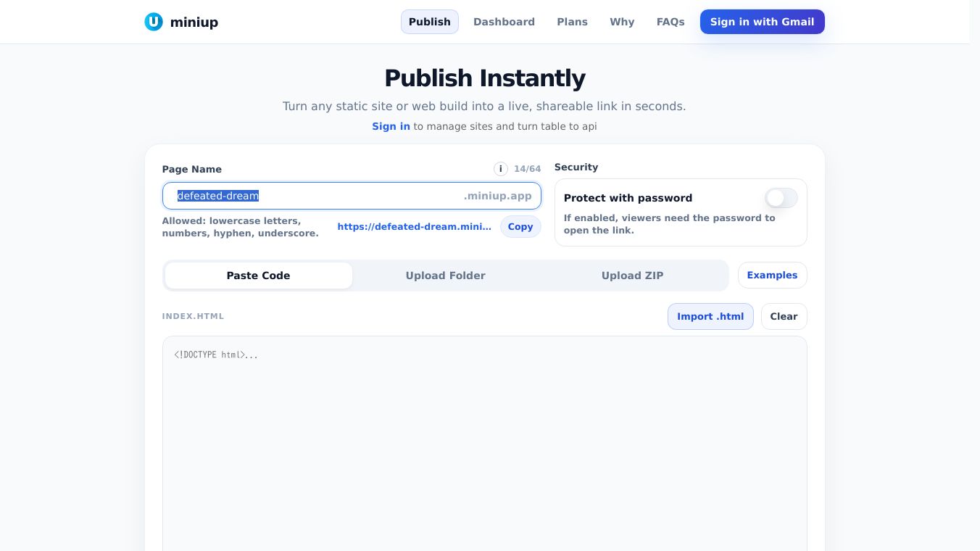
Task: Navigate to the Plans section
Action: pyautogui.click(x=572, y=22)
